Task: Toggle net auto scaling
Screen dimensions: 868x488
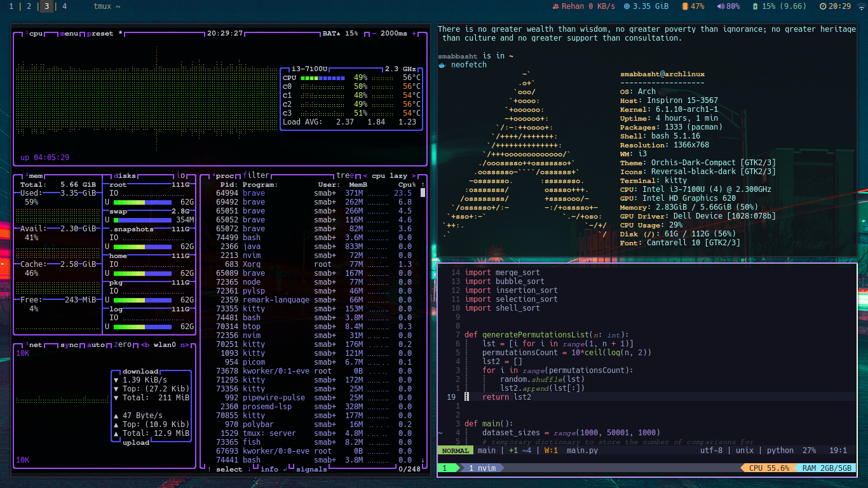Action: tap(97, 344)
